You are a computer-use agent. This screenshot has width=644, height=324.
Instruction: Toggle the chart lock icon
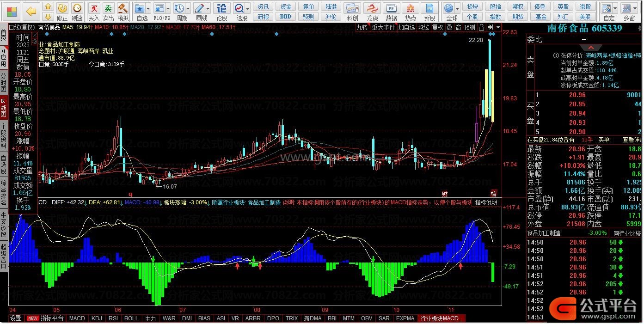pyautogui.click(x=481, y=27)
